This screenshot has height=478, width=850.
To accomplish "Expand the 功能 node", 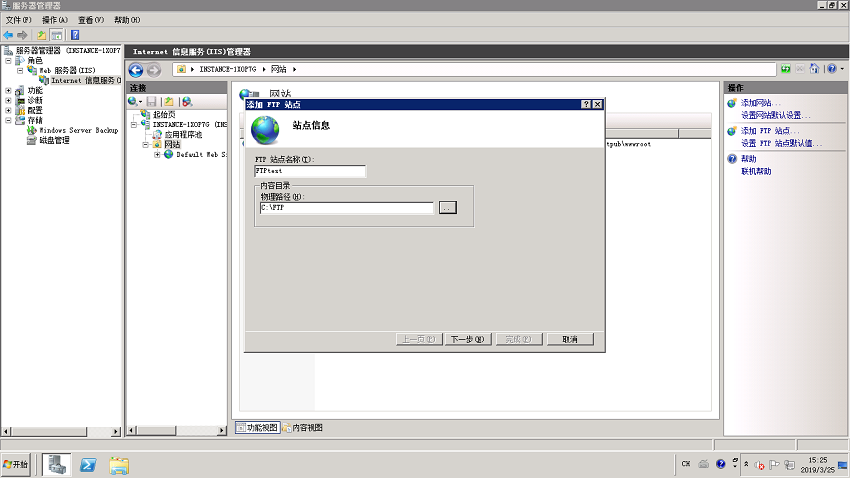I will tap(8, 91).
